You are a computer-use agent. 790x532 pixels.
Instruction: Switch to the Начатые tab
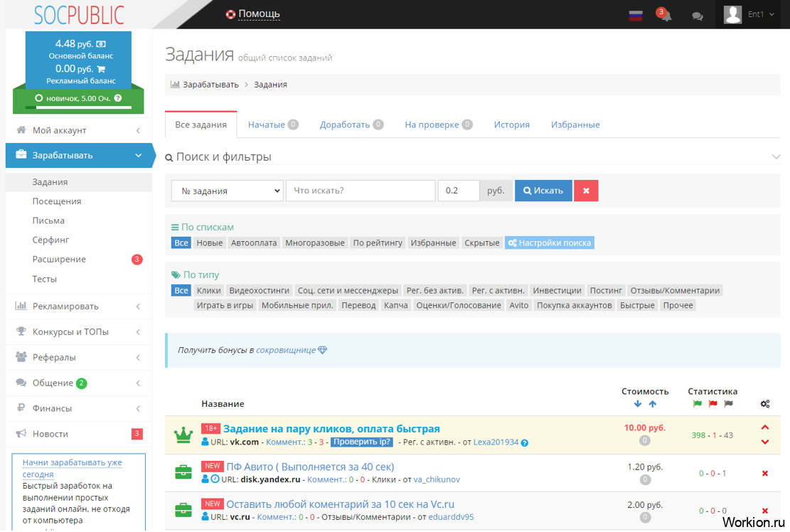point(273,124)
